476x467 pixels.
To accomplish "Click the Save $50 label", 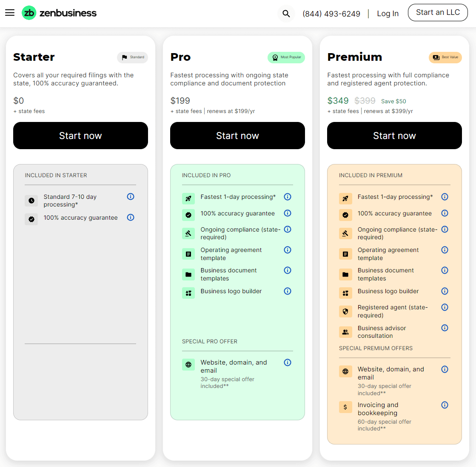I will tap(393, 101).
